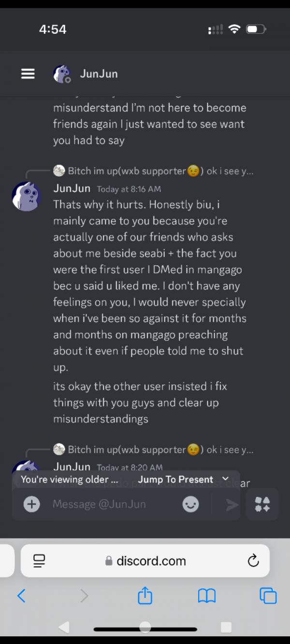Focus the Message @JunJun input field
Image resolution: width=290 pixels, height=644 pixels.
coord(114,504)
